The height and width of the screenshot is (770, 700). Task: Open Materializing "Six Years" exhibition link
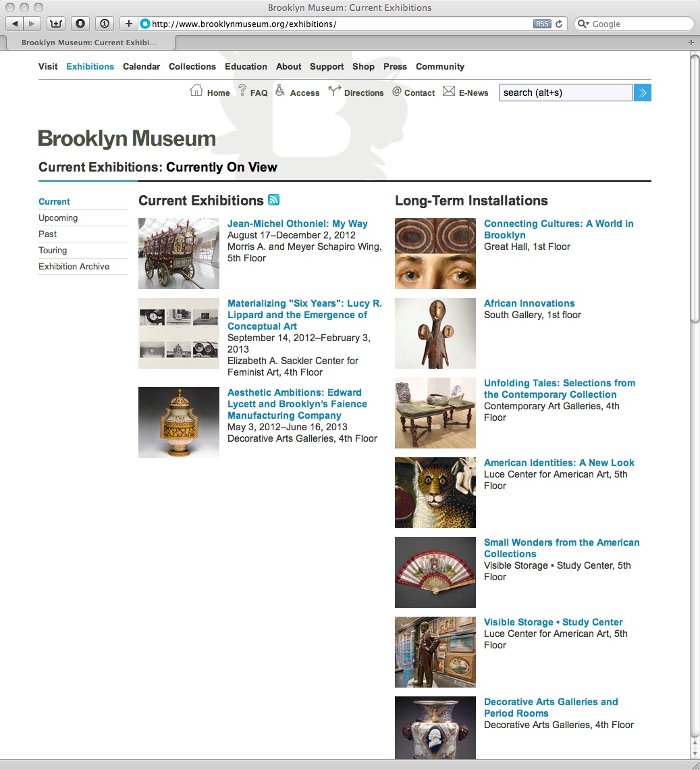304,315
